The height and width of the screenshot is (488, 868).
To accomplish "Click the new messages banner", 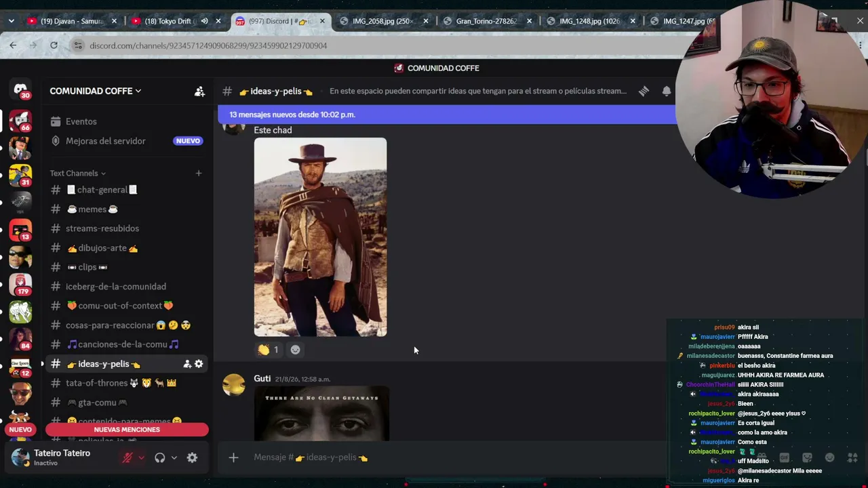I will (x=446, y=115).
